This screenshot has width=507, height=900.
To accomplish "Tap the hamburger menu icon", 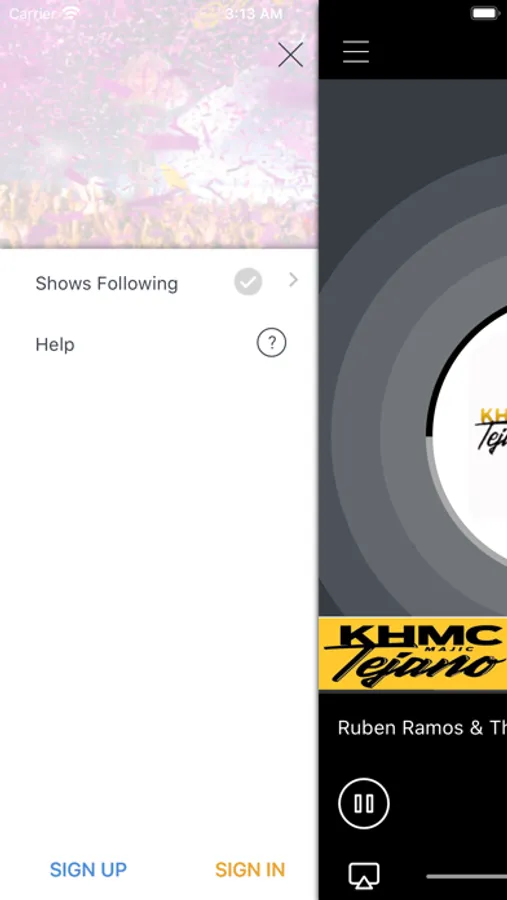I will [x=356, y=52].
